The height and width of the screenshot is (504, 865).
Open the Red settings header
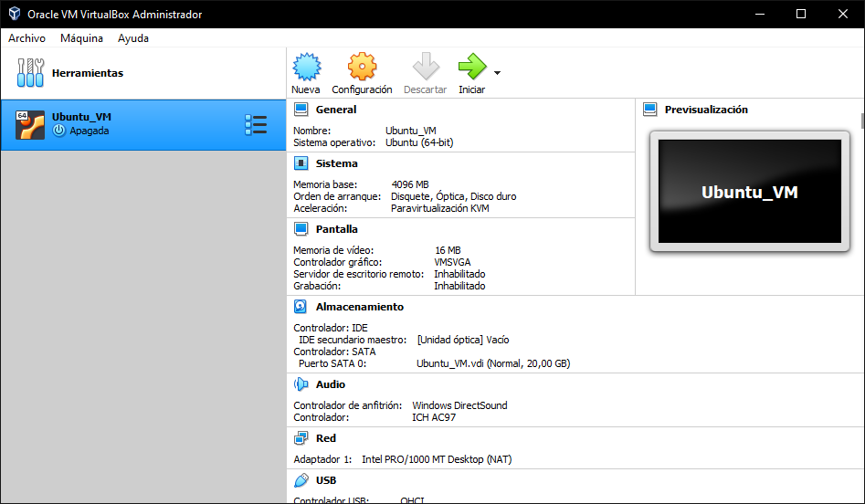tap(325, 438)
